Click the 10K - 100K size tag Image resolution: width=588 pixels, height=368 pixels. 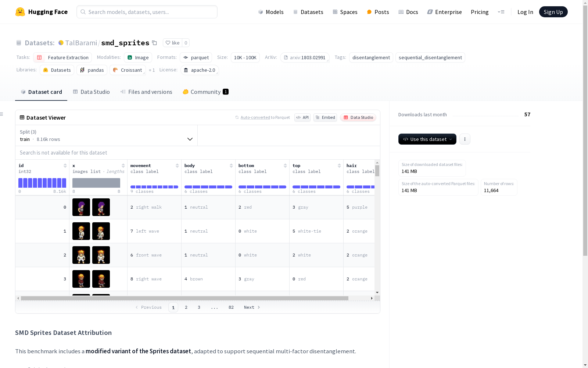tap(245, 57)
